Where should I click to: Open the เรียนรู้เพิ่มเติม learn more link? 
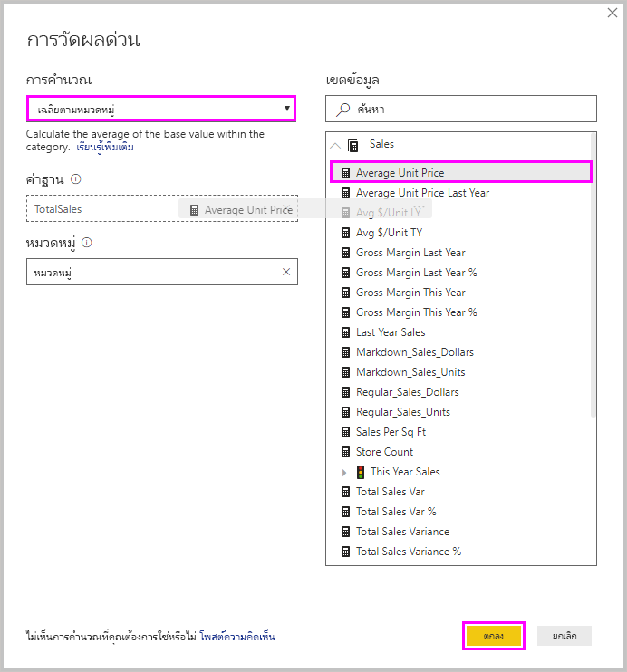pyautogui.click(x=105, y=147)
